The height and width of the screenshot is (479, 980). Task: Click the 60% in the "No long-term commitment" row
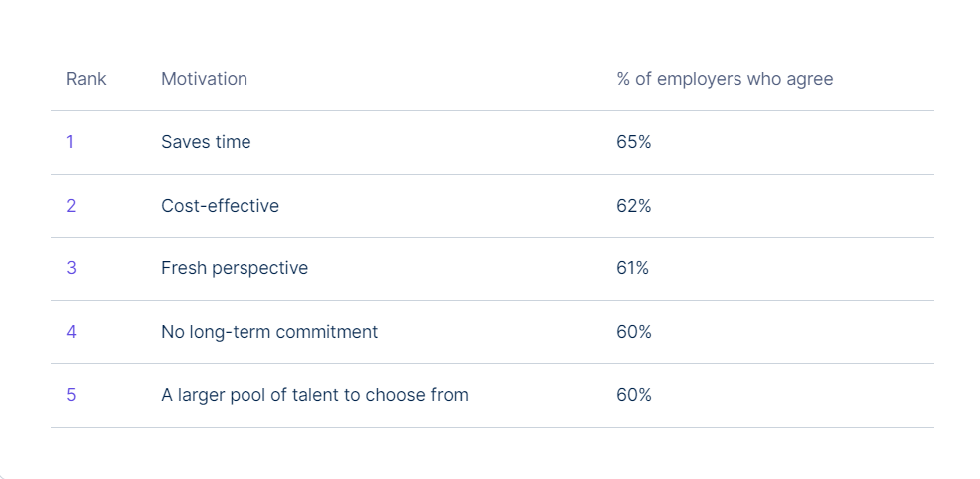pyautogui.click(x=634, y=332)
